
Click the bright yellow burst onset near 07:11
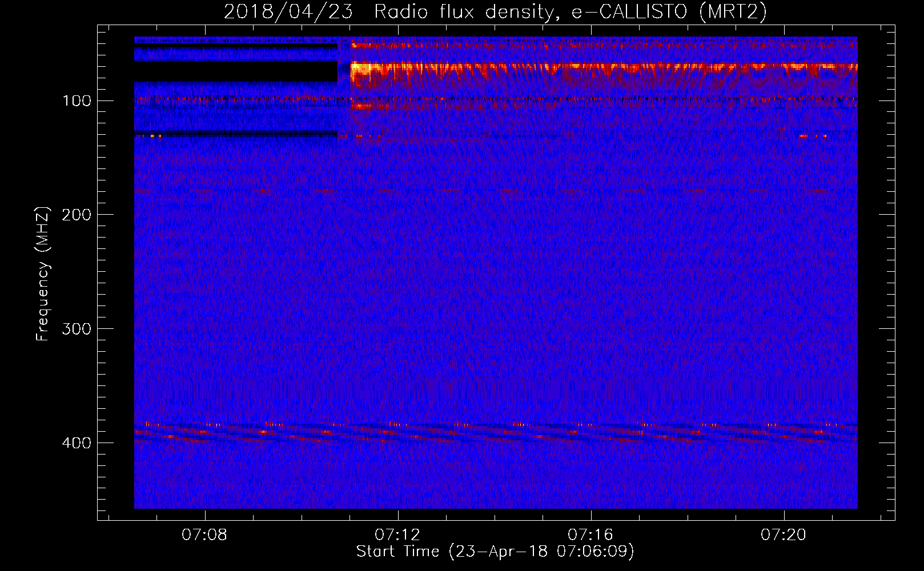point(360,68)
